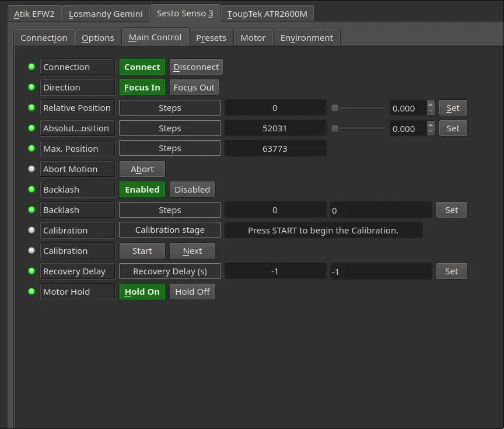Turn motor hold off with Hold Off
This screenshot has width=504, height=429.
pos(192,292)
